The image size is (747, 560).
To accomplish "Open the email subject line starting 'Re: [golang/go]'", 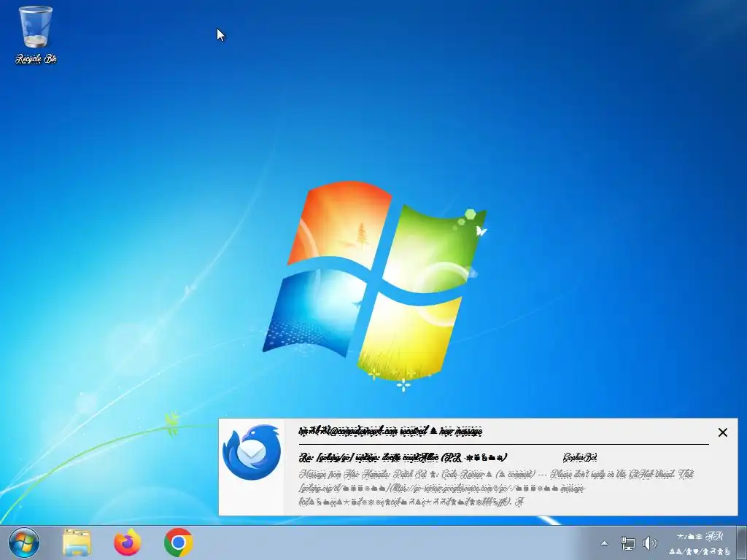I will pos(403,458).
